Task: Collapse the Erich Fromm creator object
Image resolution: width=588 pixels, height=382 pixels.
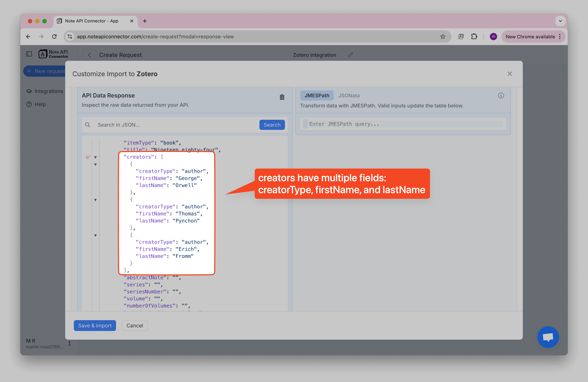Action: tap(95, 235)
